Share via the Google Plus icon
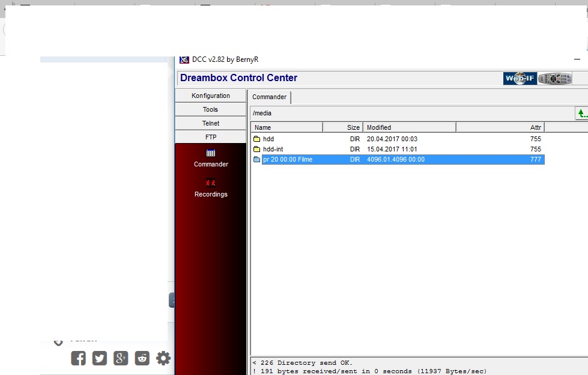The image size is (588, 375). (121, 358)
